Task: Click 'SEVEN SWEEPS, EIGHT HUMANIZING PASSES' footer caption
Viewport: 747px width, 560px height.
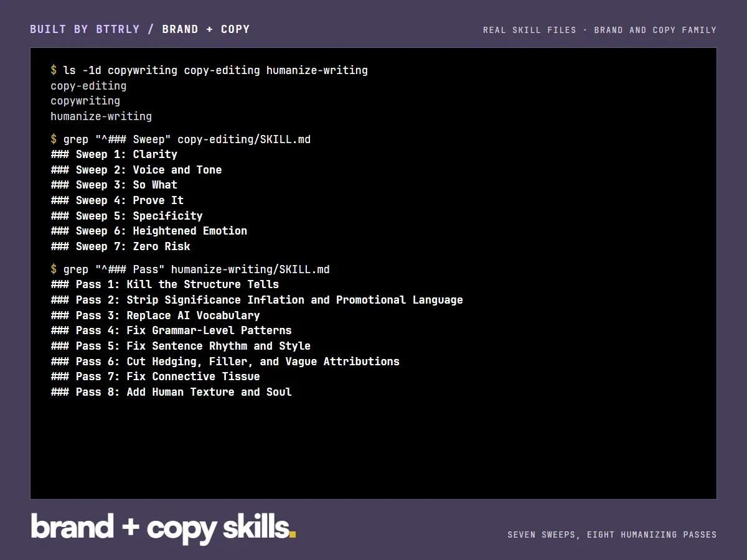Action: [612, 534]
